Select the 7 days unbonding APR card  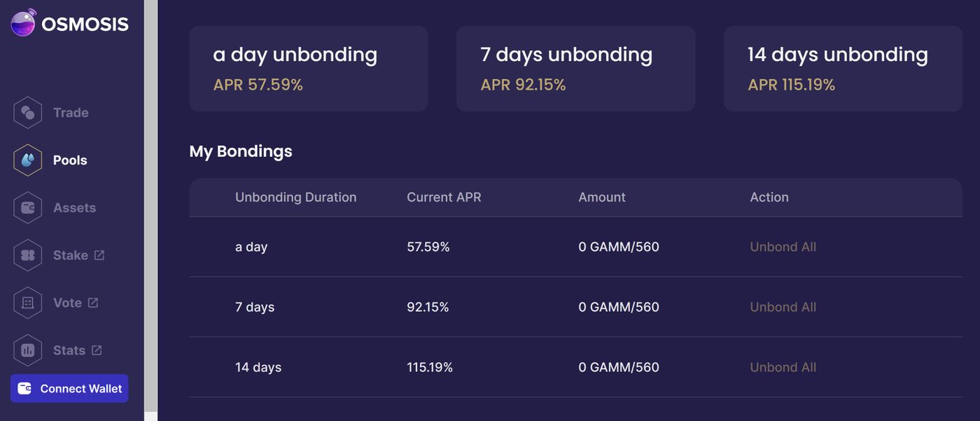point(576,69)
